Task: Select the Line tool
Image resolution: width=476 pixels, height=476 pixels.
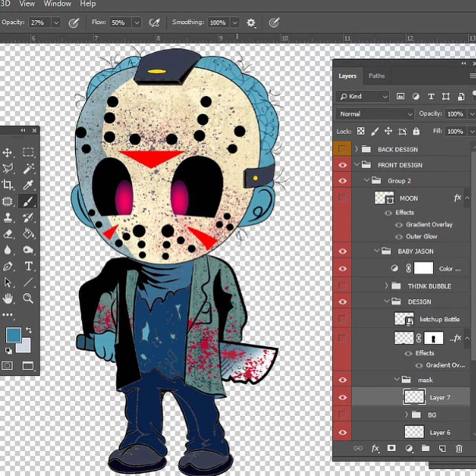Action: point(28,282)
